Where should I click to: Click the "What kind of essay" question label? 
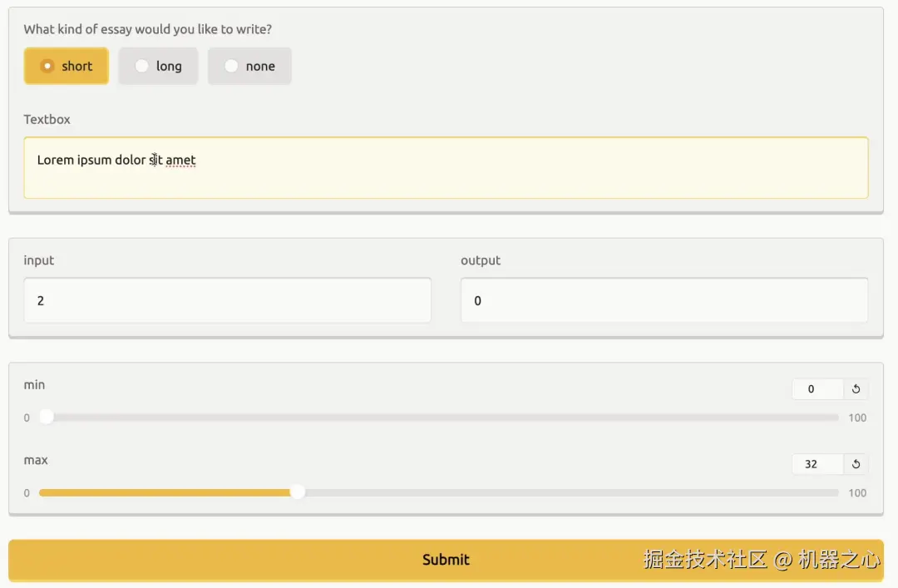pos(148,30)
